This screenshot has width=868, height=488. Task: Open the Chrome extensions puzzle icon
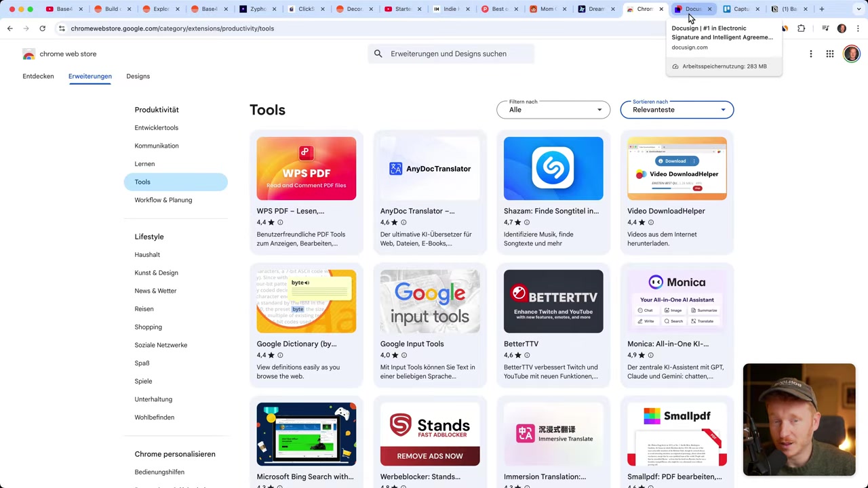point(802,28)
